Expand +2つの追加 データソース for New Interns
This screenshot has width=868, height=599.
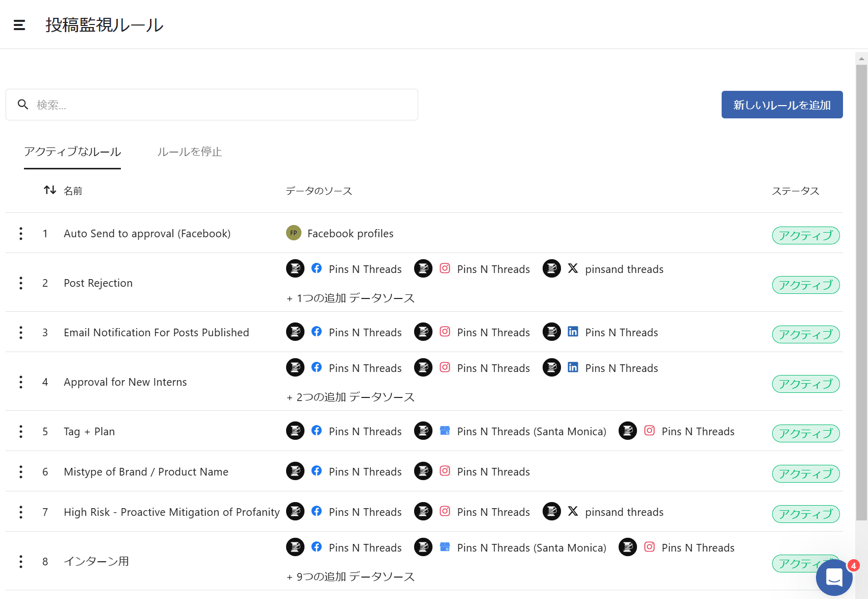(351, 397)
